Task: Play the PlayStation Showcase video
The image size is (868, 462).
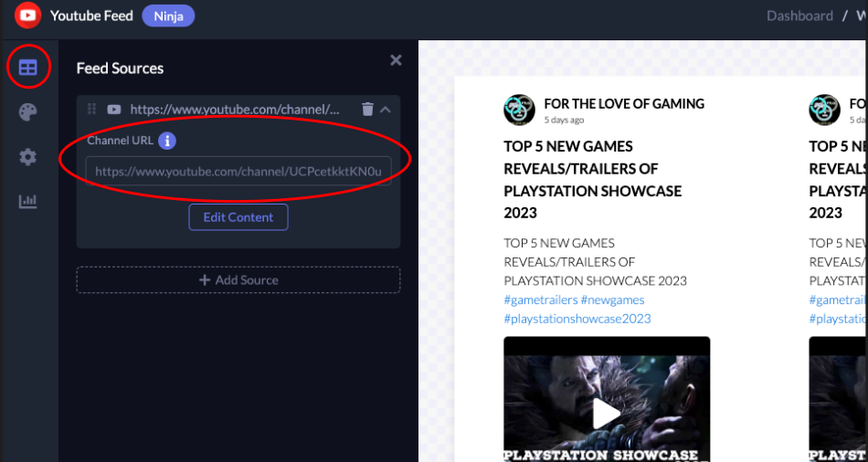Action: coord(607,414)
